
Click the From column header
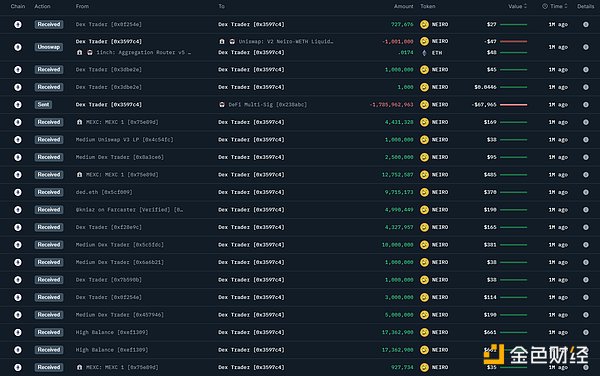tap(82, 6)
